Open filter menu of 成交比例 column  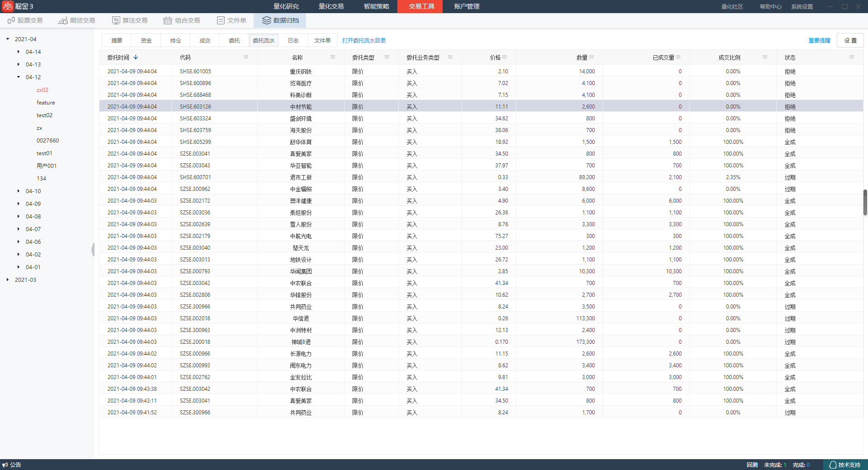click(765, 57)
